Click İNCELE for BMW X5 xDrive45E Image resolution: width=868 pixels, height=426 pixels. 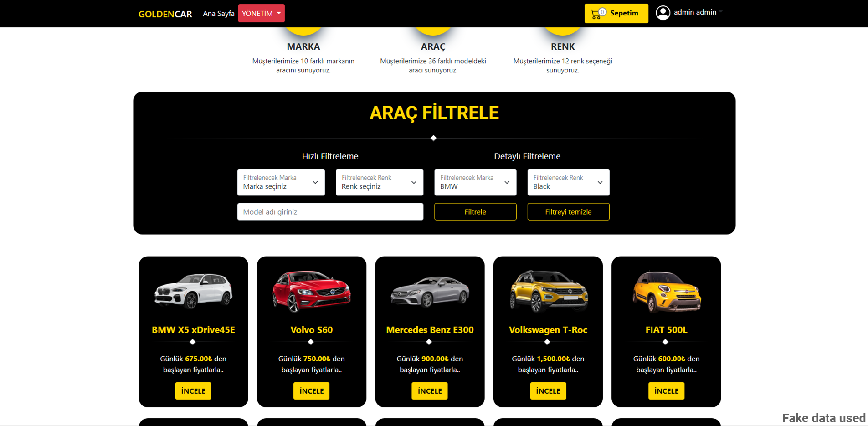tap(193, 391)
